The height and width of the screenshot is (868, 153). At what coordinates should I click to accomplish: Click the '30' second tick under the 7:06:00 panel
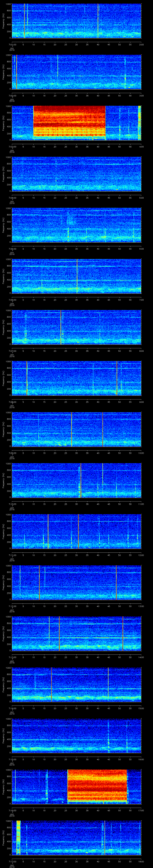[x=77, y=300]
